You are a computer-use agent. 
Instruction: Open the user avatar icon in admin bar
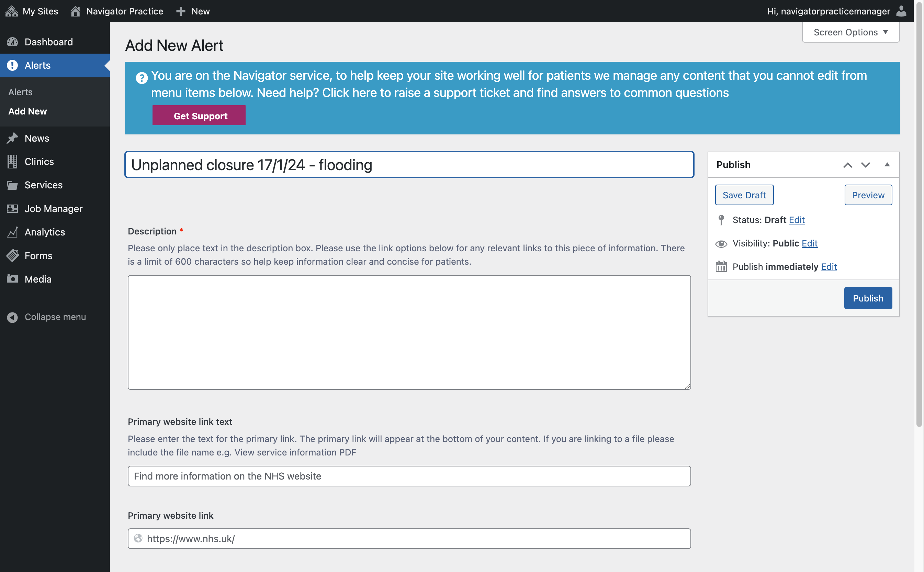click(901, 11)
